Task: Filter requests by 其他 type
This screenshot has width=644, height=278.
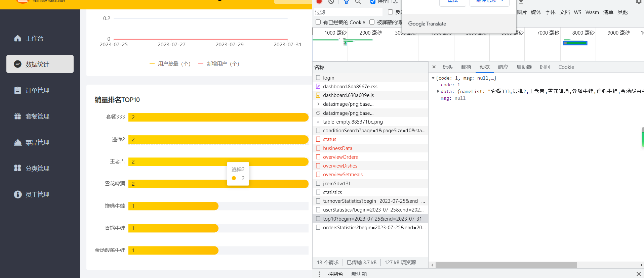Action: click(622, 12)
